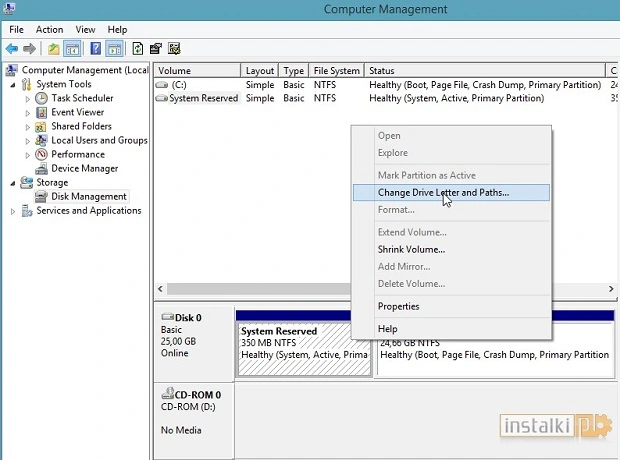620x460 pixels.
Task: Select the Event Viewer tree node
Action: (77, 113)
